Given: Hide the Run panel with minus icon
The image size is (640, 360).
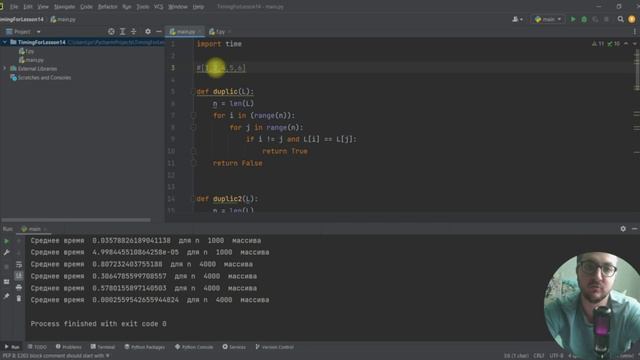Looking at the screenshot, I should click(634, 229).
